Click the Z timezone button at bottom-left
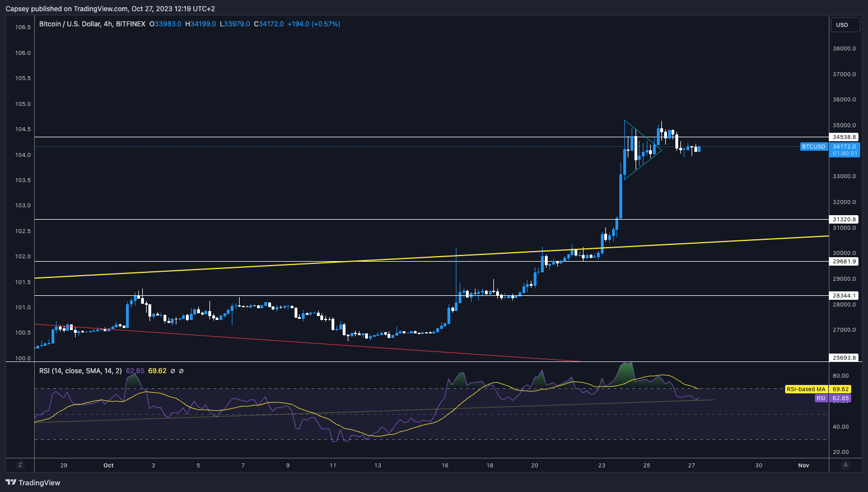 coord(20,465)
